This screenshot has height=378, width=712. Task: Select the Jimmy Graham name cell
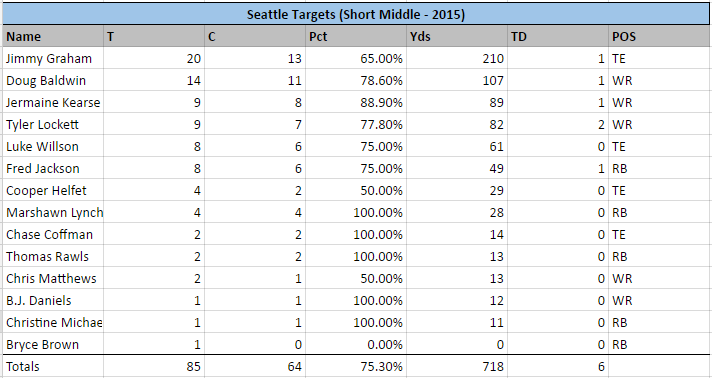(x=53, y=59)
